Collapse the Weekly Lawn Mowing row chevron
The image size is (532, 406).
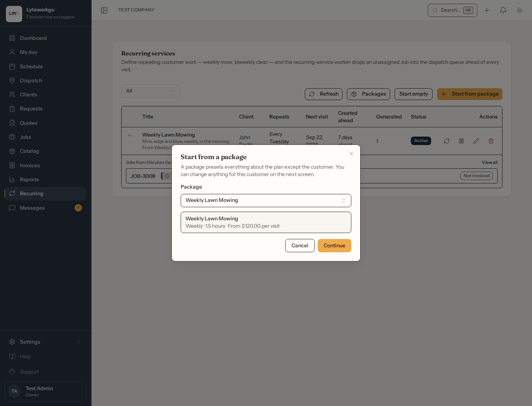[x=130, y=135]
